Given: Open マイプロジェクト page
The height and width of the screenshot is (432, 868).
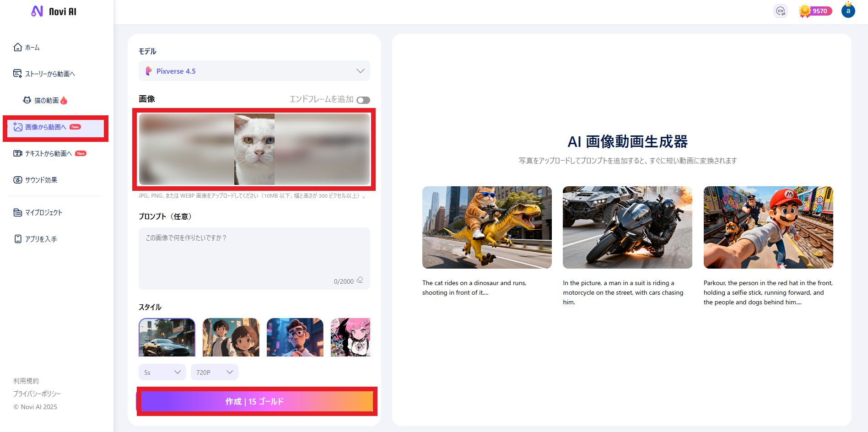Looking at the screenshot, I should point(43,212).
